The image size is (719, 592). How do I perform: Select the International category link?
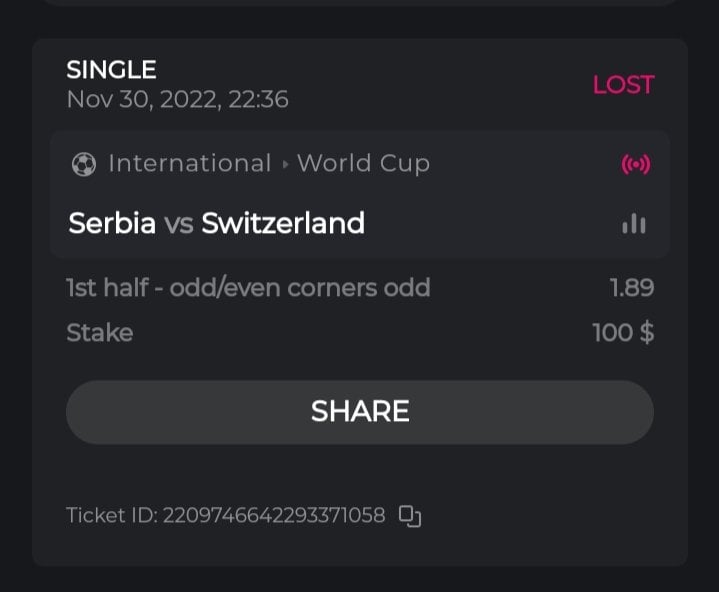pyautogui.click(x=189, y=164)
